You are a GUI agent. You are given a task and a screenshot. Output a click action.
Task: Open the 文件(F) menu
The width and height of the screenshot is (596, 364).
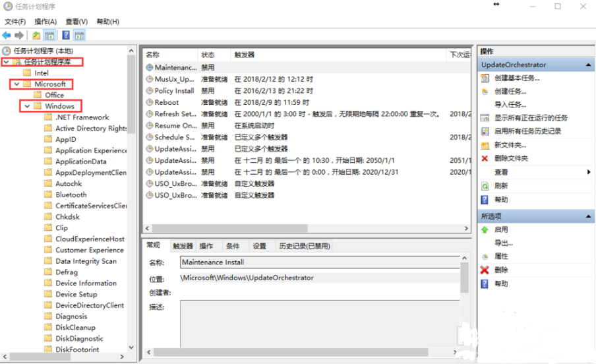coord(15,22)
